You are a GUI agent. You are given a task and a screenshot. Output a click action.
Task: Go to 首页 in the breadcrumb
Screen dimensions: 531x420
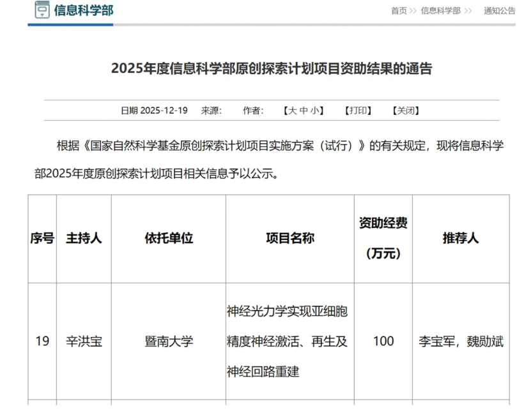(x=399, y=11)
